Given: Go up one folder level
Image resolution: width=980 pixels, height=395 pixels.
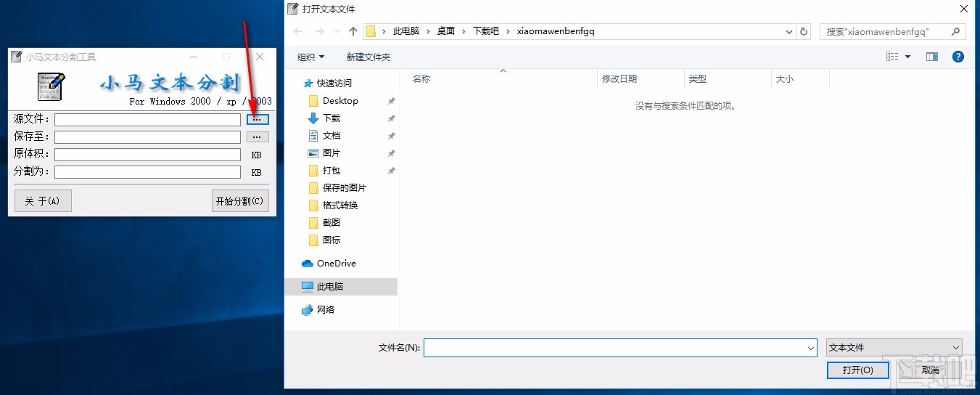Looking at the screenshot, I should (353, 31).
